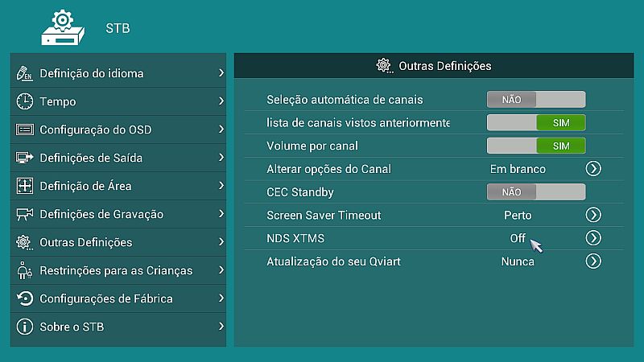The width and height of the screenshot is (644, 362).
Task: Open Atualização do seu Qviart arrow
Action: [x=593, y=261]
